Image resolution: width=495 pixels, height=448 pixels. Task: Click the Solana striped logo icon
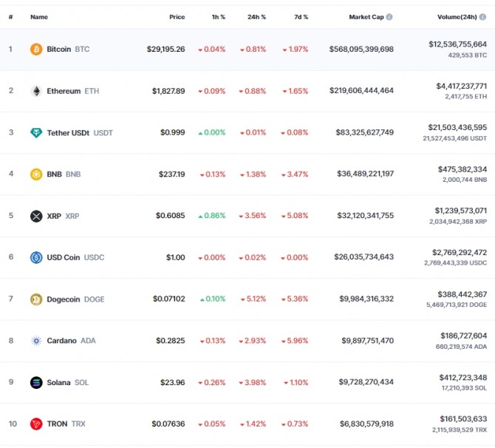point(36,382)
